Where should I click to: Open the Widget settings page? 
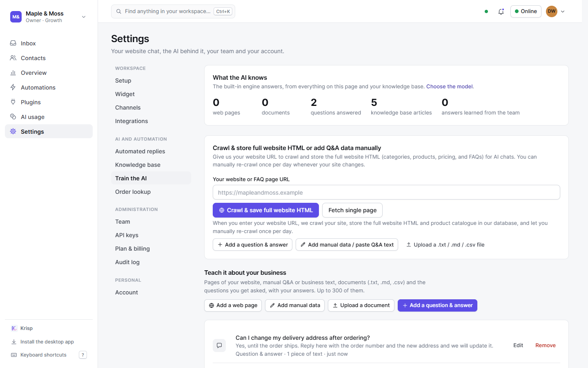point(151,94)
